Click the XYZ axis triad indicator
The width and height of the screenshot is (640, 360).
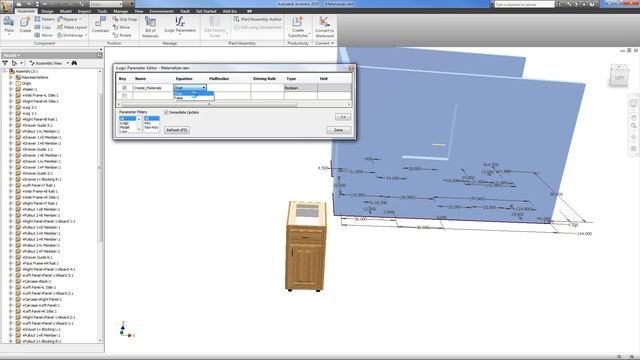pyautogui.click(x=127, y=329)
